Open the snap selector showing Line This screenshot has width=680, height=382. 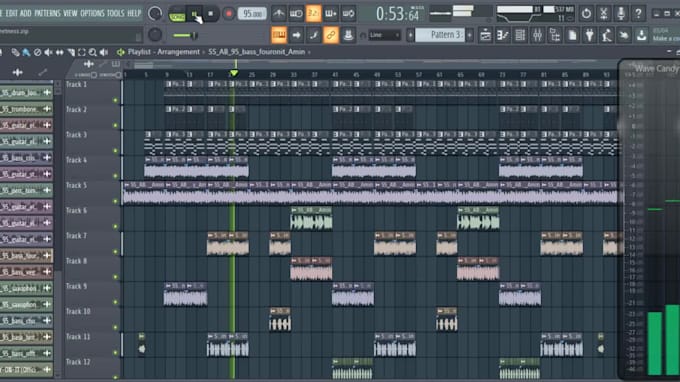[x=384, y=35]
